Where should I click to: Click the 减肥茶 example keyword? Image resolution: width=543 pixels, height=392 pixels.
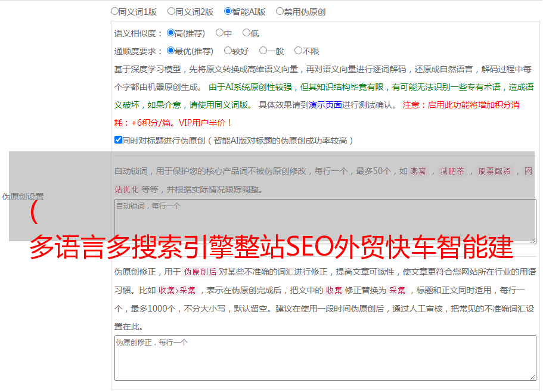coord(452,171)
